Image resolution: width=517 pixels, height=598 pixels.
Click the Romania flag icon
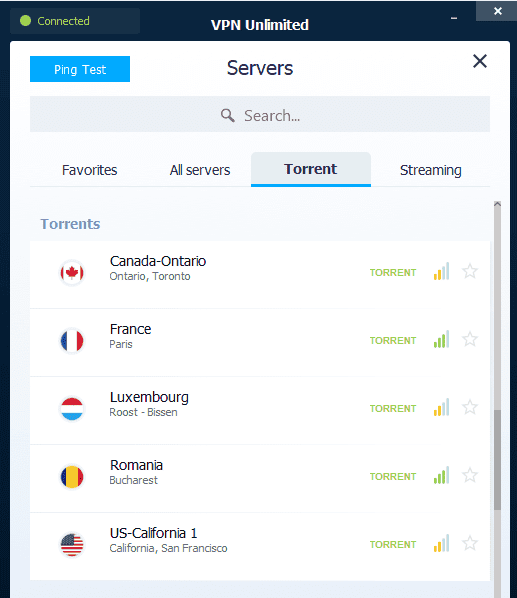tap(72, 477)
